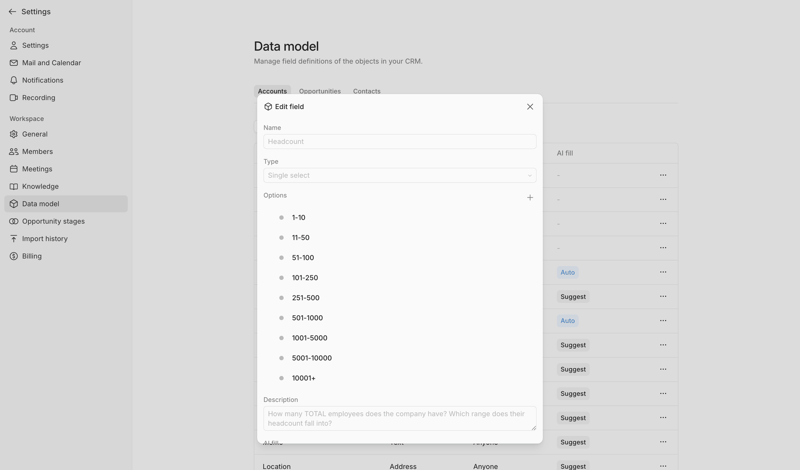Viewport: 800px width, 470px height.
Task: Expand the Type single select dropdown
Action: (x=399, y=175)
